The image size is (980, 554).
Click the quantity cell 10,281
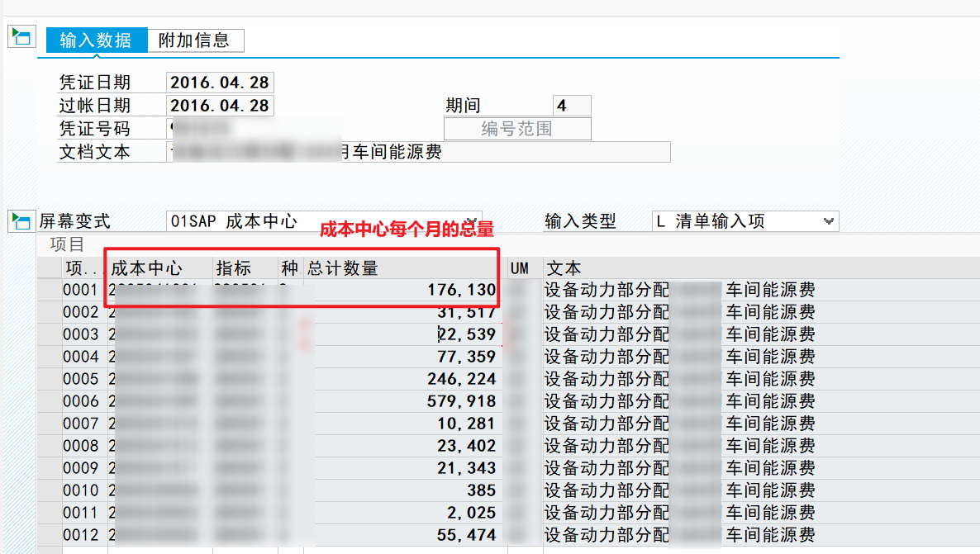pyautogui.click(x=403, y=424)
